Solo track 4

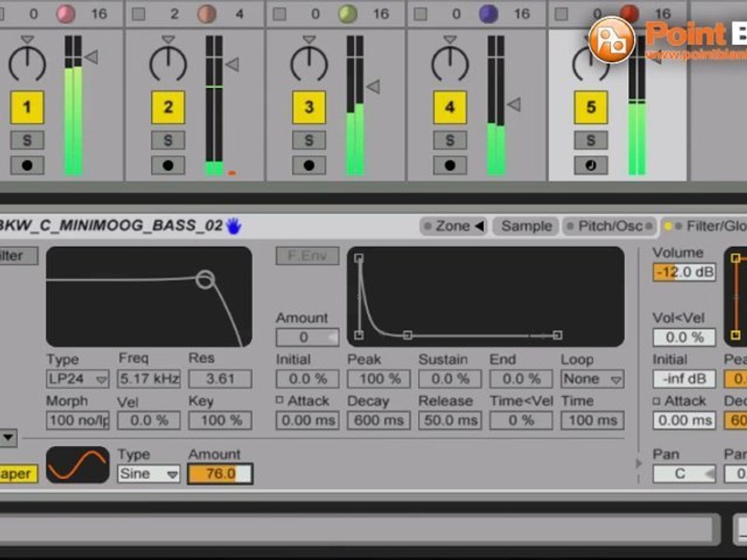point(450,141)
